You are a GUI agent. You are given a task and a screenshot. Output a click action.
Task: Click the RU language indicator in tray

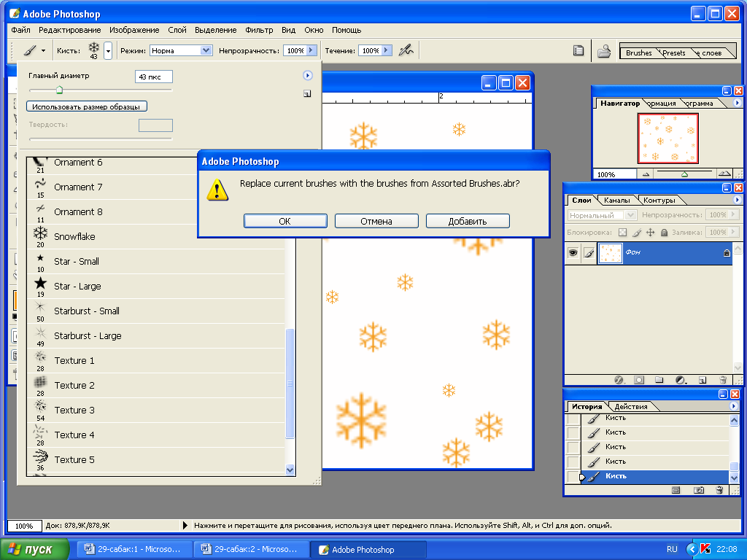point(672,549)
